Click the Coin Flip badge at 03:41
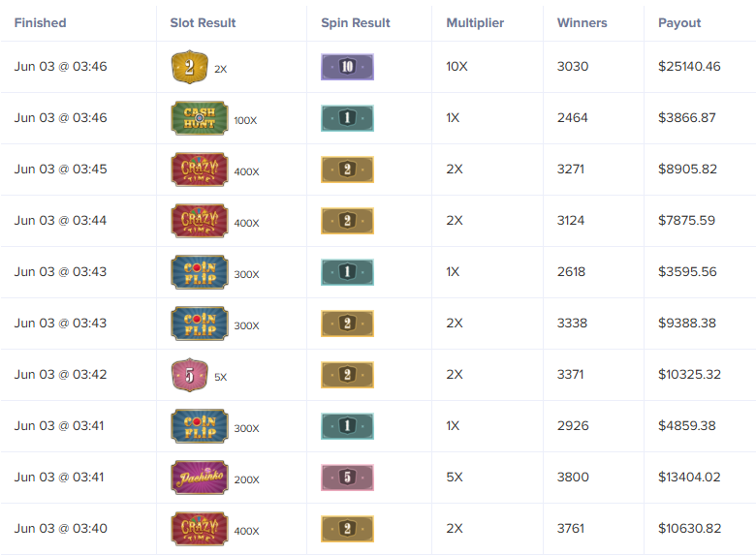This screenshot has width=756, height=555. point(199,426)
